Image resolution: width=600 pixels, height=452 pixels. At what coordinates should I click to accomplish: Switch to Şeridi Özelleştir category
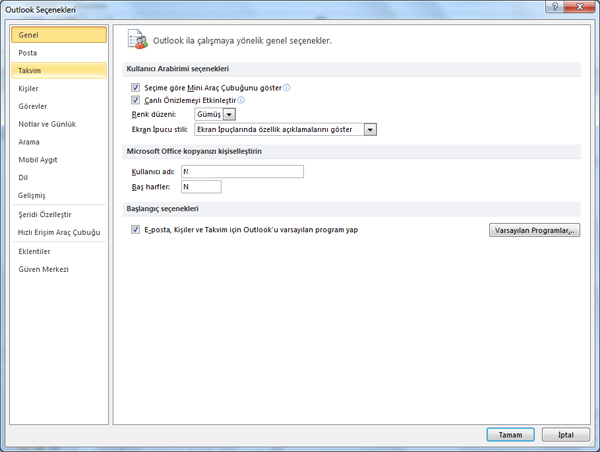45,214
